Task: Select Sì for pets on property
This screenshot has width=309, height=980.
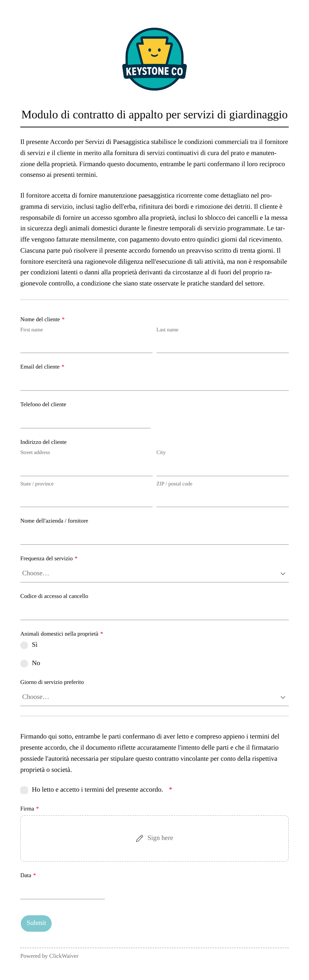Action: point(24,645)
